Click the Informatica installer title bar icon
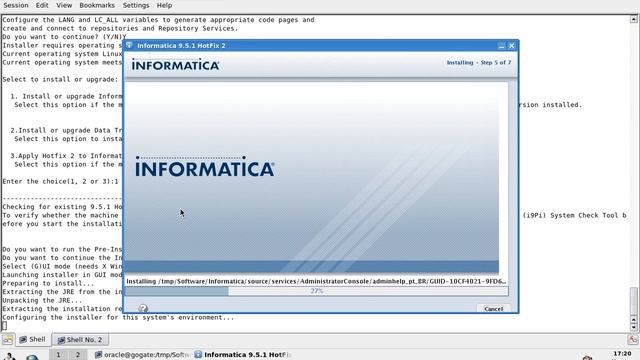Screen dimensions: 640x360 pyautogui.click(x=129, y=45)
